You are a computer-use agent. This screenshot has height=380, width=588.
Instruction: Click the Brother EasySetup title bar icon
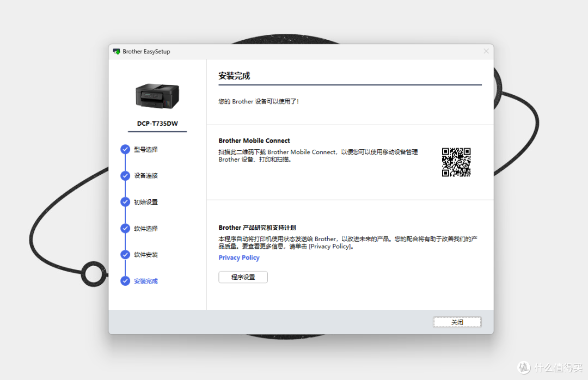(x=117, y=51)
